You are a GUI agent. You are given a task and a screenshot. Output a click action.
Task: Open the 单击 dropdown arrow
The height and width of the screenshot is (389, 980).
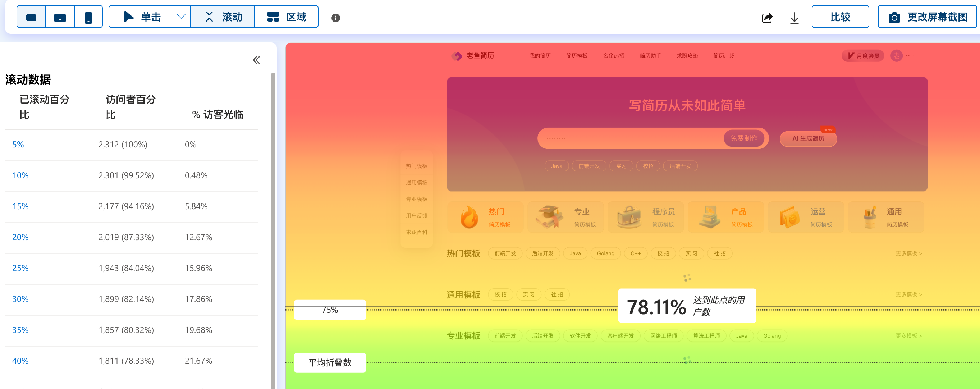[181, 17]
